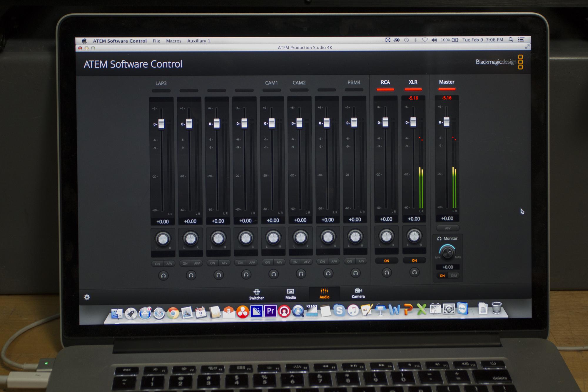
Task: Launch Microsoft Excel from the Dock
Action: pos(422,309)
